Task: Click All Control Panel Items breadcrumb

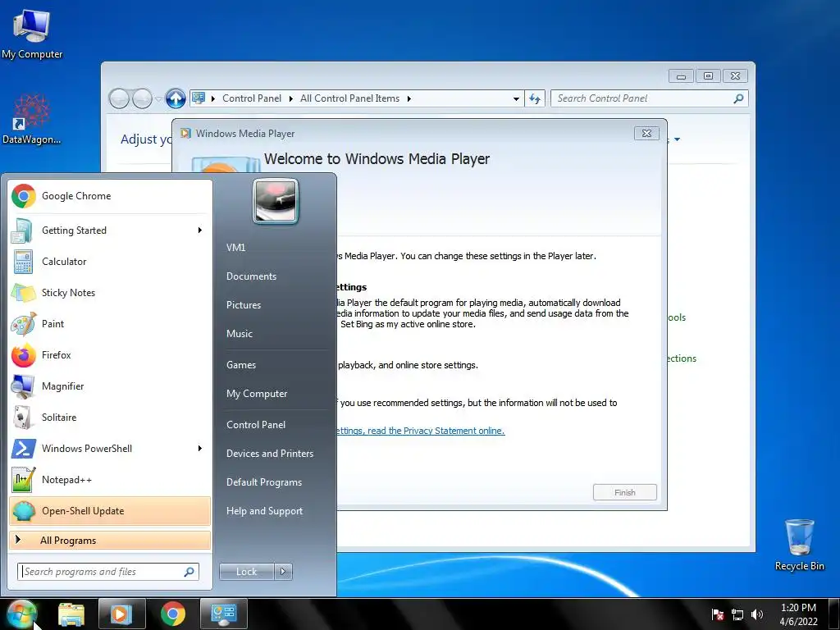Action: pyautogui.click(x=349, y=98)
